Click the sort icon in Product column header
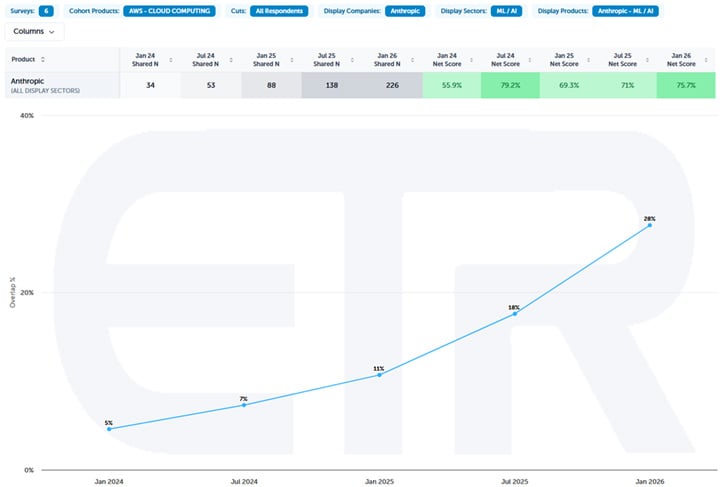 (x=42, y=59)
